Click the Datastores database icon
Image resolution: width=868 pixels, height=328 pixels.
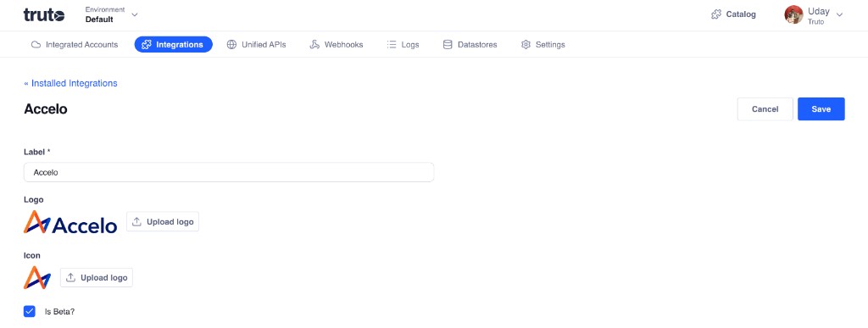click(448, 45)
